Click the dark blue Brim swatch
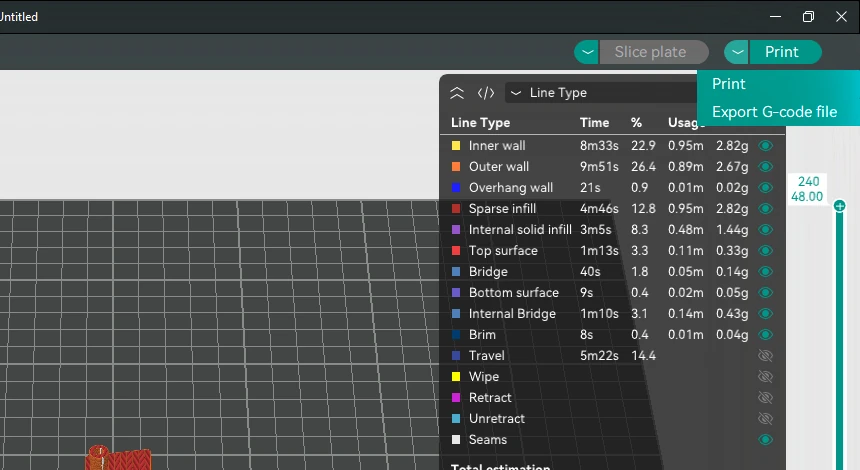The width and height of the screenshot is (860, 470). coord(456,335)
